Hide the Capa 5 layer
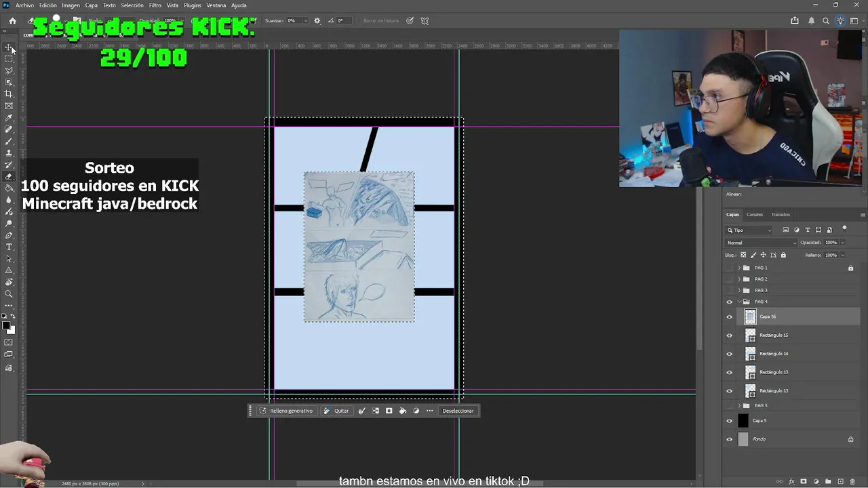 tap(730, 421)
